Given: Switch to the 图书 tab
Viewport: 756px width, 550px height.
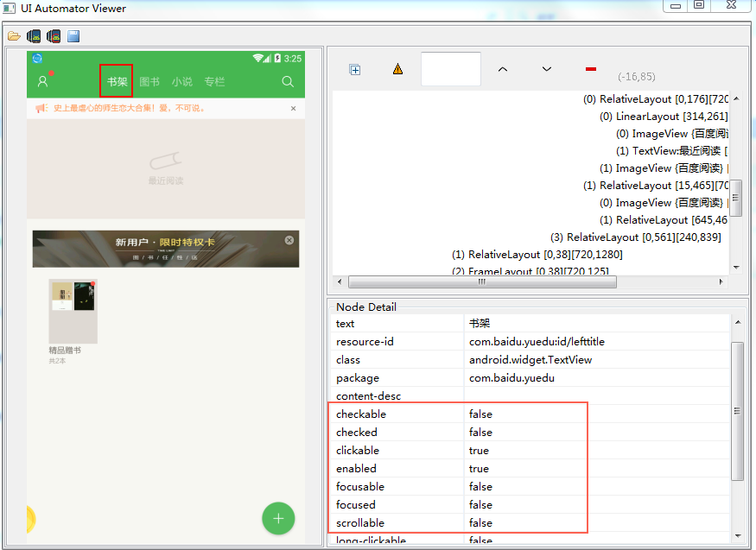Looking at the screenshot, I should point(149,82).
